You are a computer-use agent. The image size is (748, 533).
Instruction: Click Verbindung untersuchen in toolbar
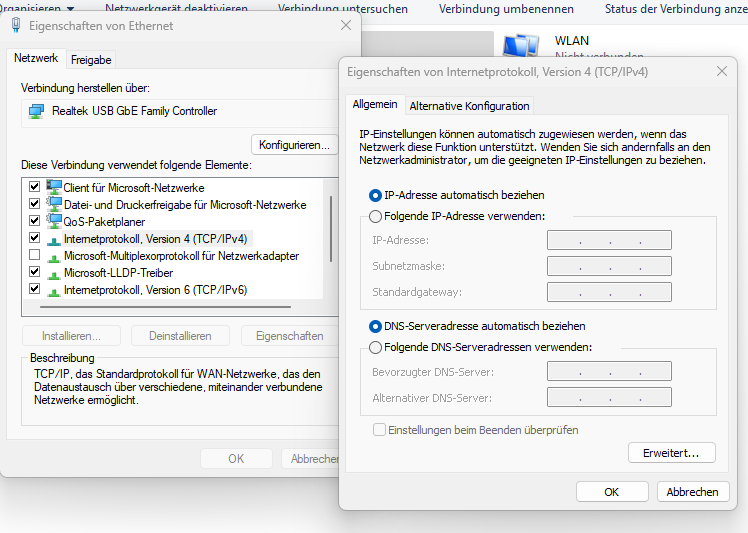pyautogui.click(x=343, y=9)
